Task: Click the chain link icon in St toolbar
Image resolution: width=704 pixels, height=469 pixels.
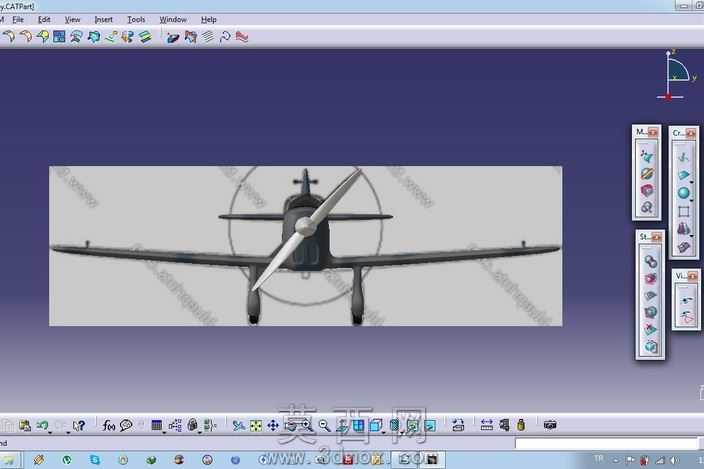Action: 651,261
